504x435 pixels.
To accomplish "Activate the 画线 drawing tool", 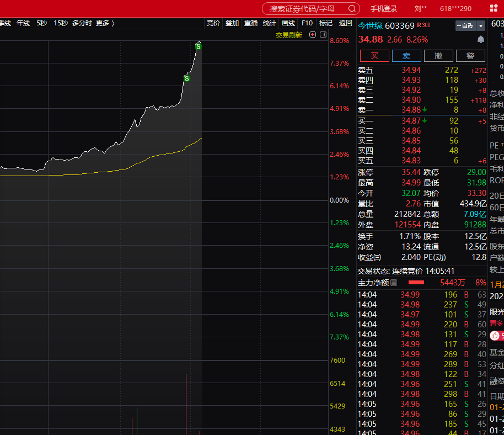I will point(288,23).
